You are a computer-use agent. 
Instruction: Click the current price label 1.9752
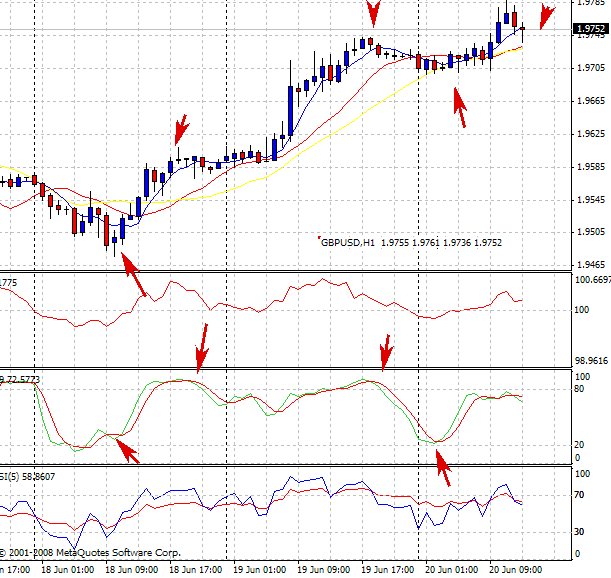click(588, 30)
